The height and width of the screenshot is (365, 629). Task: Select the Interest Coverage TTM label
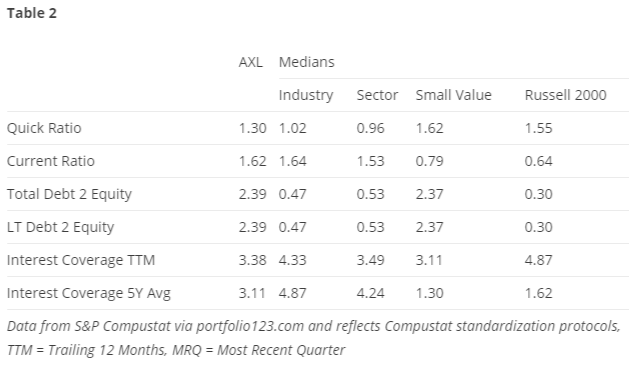tap(81, 260)
